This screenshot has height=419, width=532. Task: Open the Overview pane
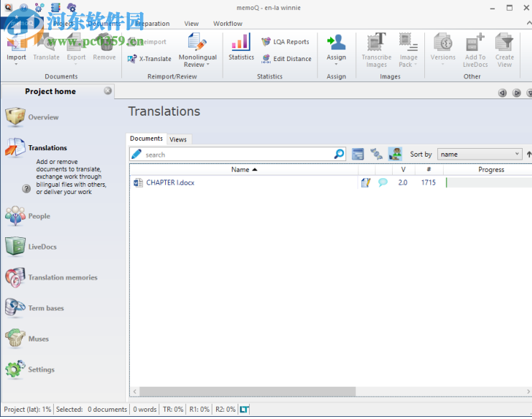coord(32,117)
